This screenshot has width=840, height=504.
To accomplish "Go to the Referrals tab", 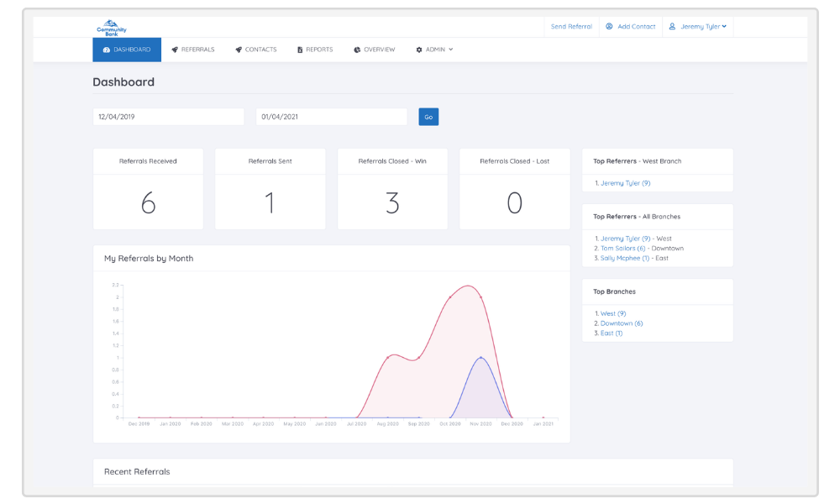I will pyautogui.click(x=193, y=50).
